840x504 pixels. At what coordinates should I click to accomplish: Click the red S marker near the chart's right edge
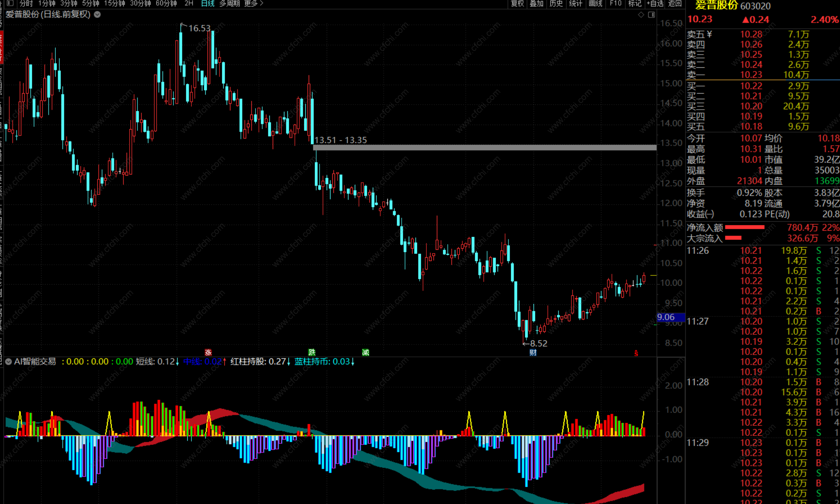click(636, 353)
